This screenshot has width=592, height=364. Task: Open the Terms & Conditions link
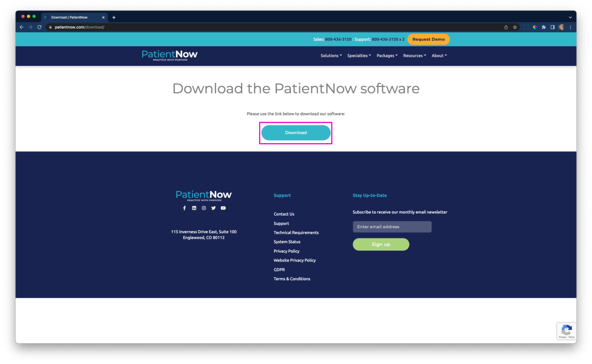[292, 278]
